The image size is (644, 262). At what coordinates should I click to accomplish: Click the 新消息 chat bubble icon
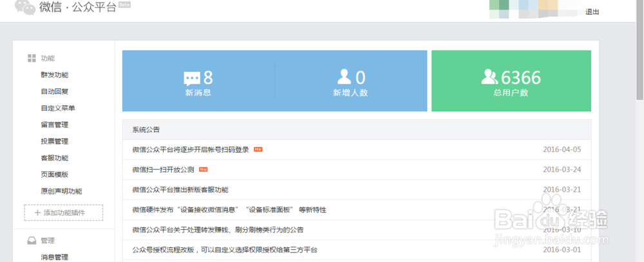[x=192, y=78]
